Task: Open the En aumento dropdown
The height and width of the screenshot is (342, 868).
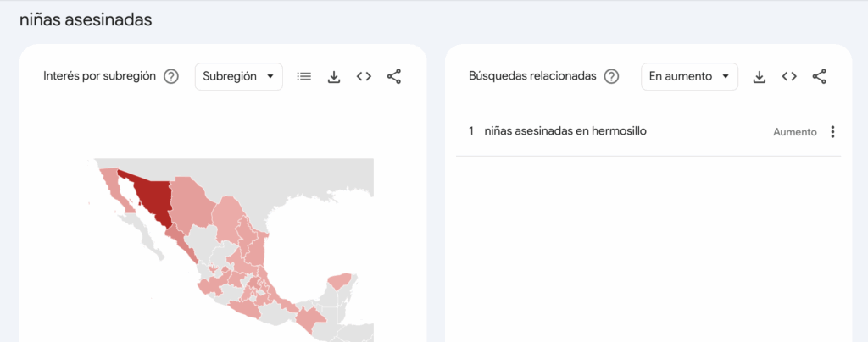Action: (688, 76)
